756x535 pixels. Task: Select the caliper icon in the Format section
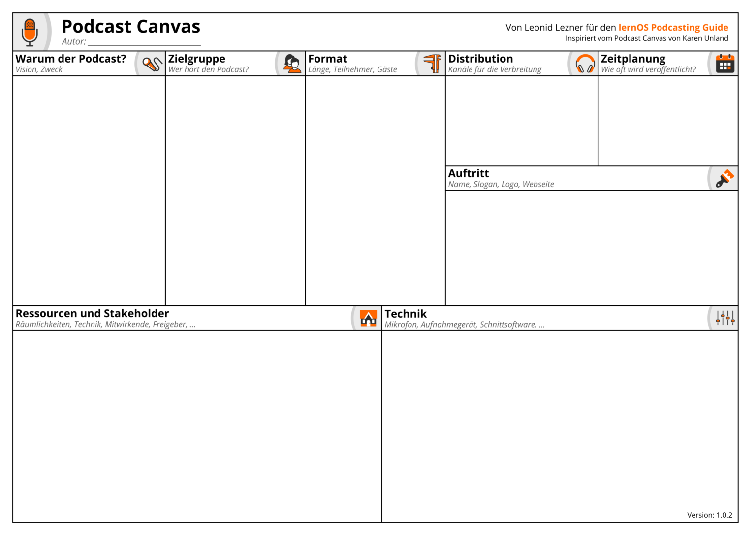(x=432, y=63)
